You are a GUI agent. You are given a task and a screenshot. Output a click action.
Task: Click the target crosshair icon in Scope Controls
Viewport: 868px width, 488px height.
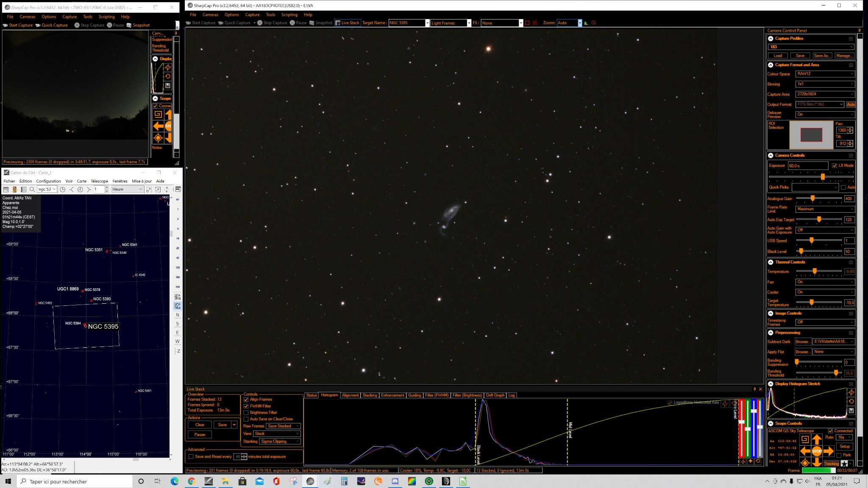click(805, 463)
